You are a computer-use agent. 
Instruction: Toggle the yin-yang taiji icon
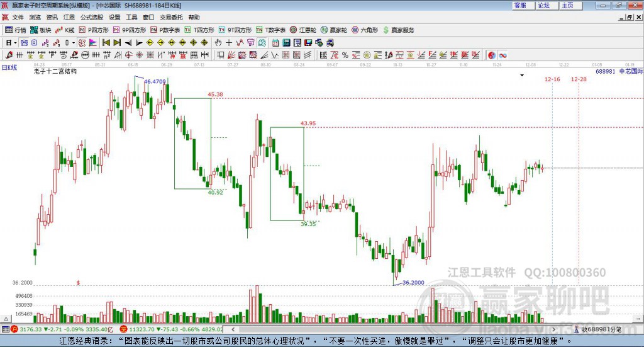492,55
